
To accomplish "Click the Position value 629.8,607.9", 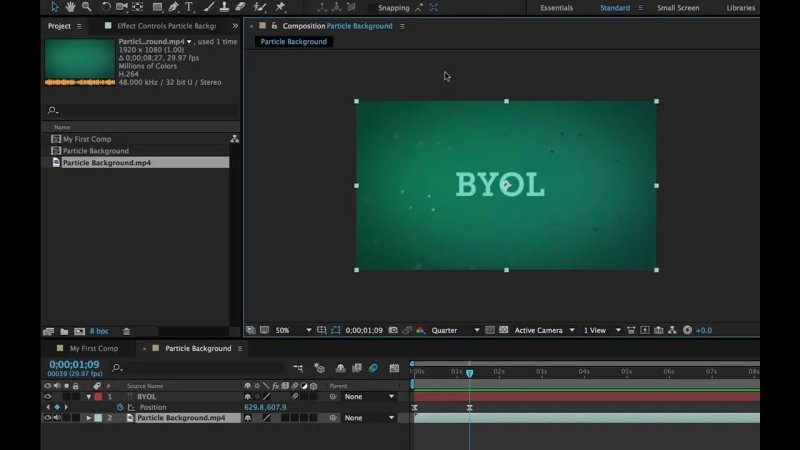I will 265,407.
